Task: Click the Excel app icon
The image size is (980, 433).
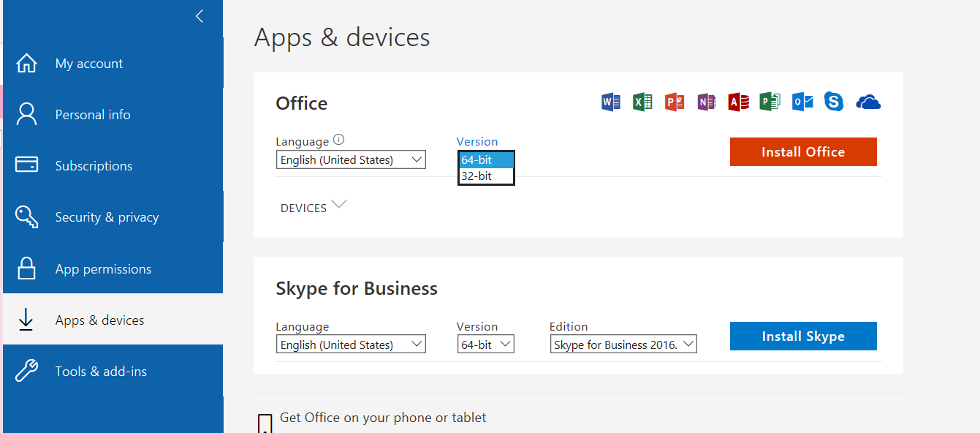Action: pos(642,102)
